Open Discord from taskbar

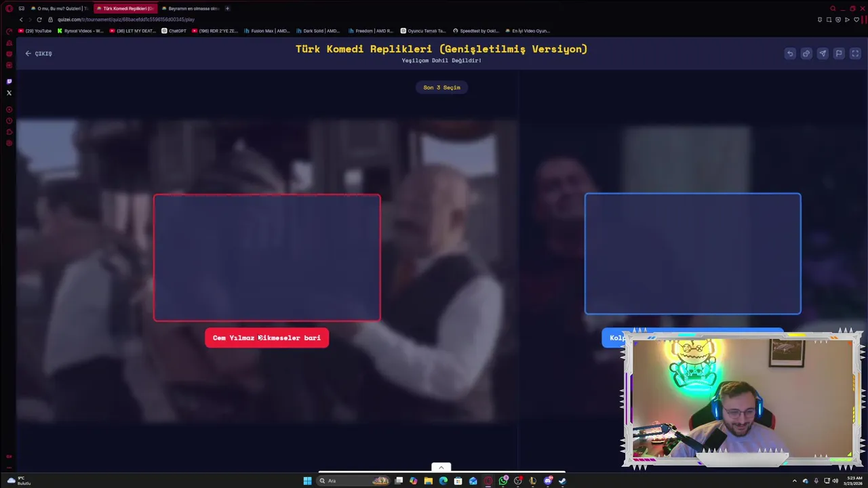[x=548, y=481]
